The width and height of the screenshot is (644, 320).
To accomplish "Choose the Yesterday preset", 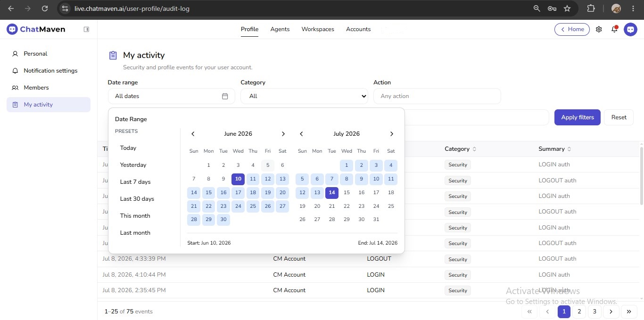I will coord(133,165).
